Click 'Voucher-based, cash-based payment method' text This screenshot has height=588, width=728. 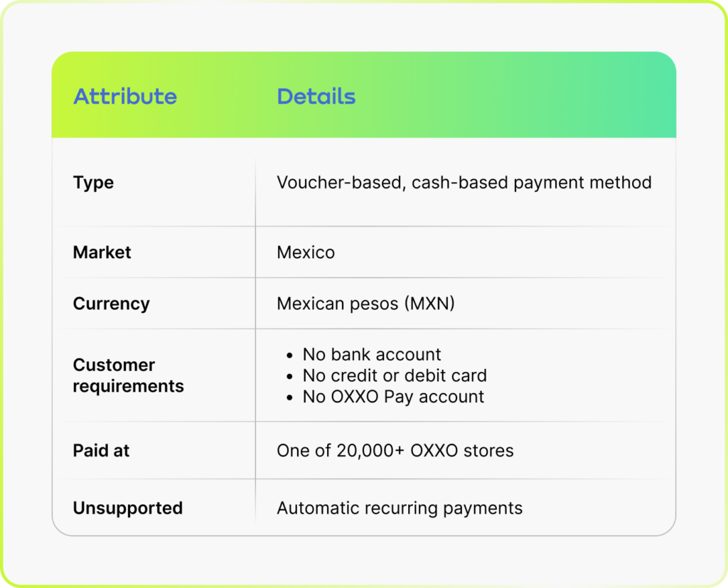coord(464,183)
